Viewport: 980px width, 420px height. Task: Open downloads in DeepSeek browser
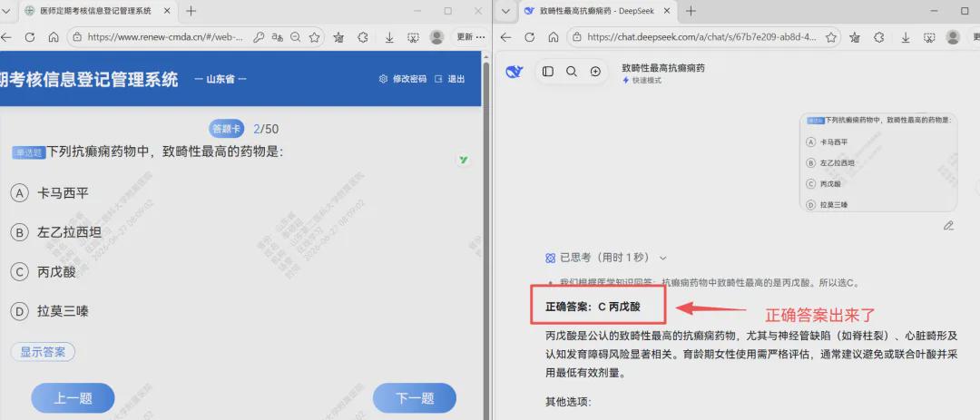tap(906, 37)
